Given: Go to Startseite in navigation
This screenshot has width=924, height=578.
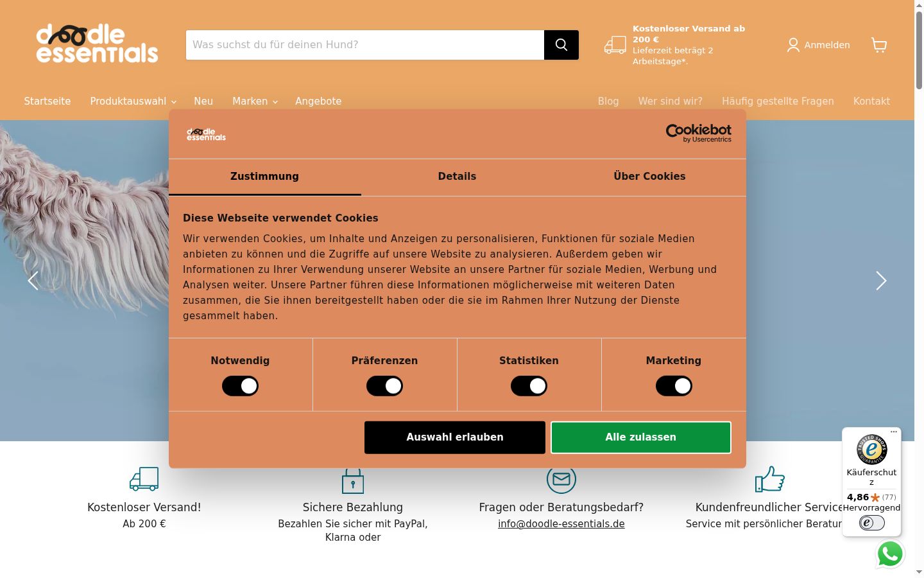Looking at the screenshot, I should click(47, 101).
